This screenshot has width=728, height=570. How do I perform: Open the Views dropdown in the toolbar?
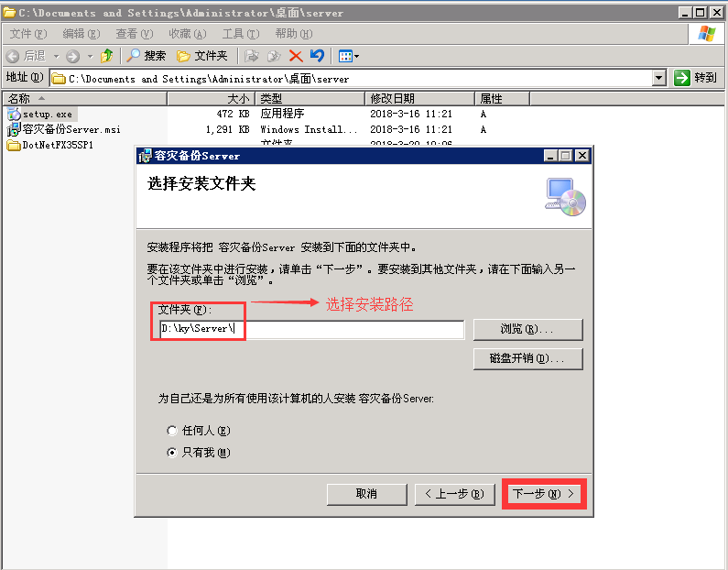349,56
